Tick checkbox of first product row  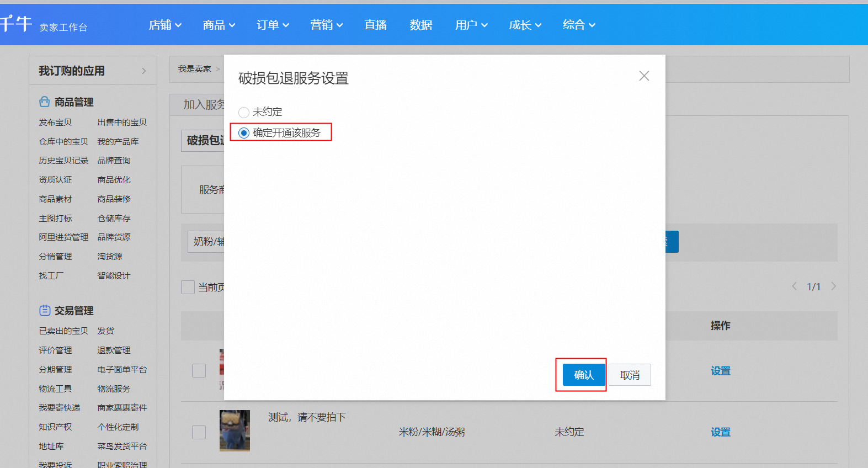pyautogui.click(x=199, y=370)
